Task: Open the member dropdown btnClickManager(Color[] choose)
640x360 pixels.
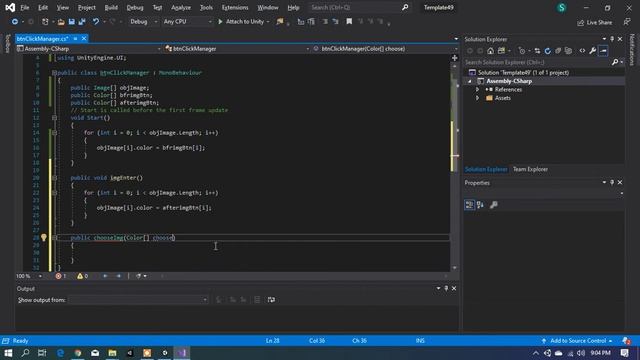Action: [385, 49]
